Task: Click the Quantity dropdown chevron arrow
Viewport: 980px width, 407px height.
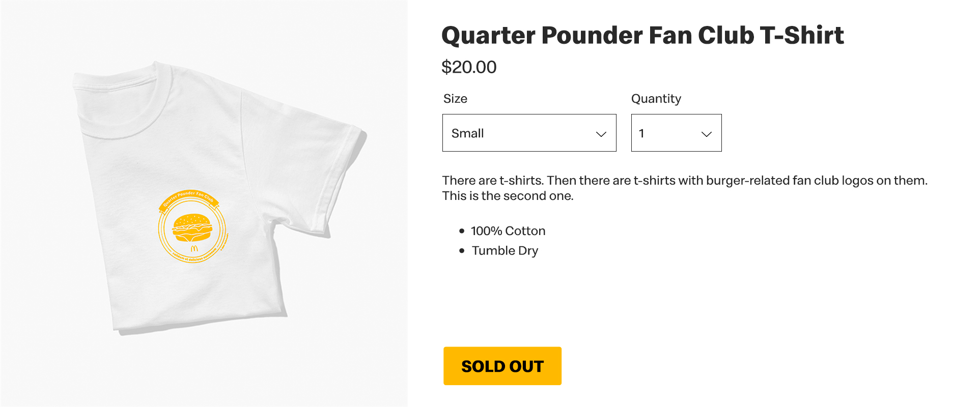Action: pyautogui.click(x=707, y=134)
